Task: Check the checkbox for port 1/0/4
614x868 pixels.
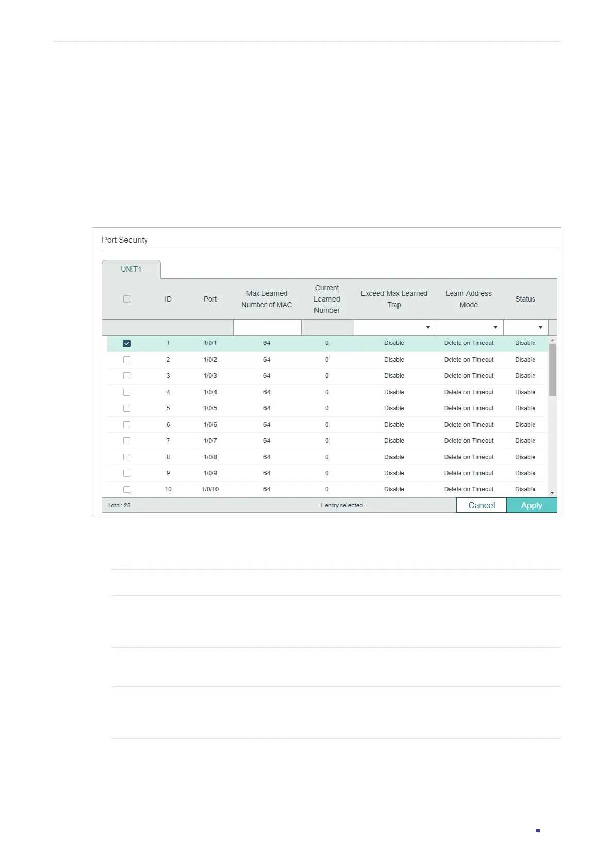Action: pyautogui.click(x=127, y=392)
